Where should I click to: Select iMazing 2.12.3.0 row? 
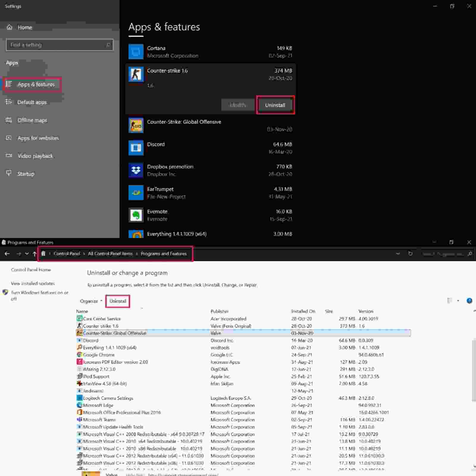[x=243, y=369]
